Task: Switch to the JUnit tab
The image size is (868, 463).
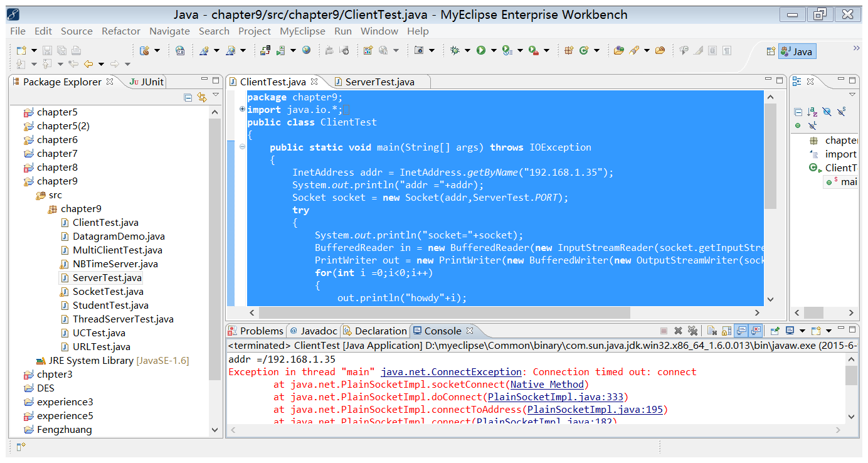Action: point(146,82)
